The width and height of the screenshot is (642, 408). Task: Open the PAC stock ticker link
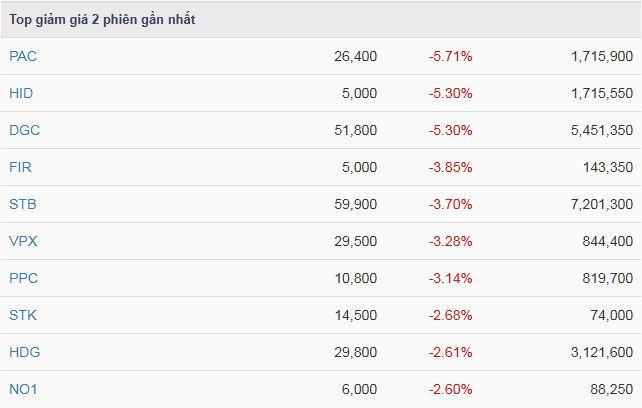pyautogui.click(x=23, y=56)
